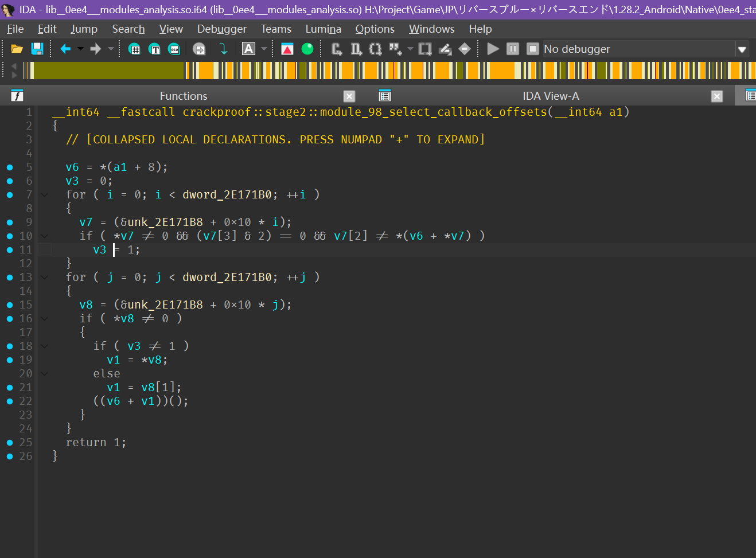This screenshot has height=558, width=756.
Task: Close the Functions tab
Action: [349, 96]
